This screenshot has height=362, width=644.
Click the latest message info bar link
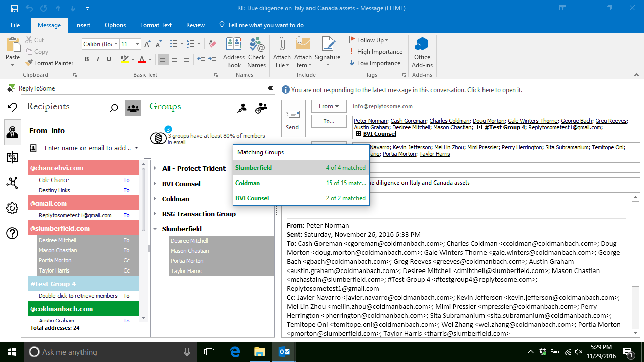407,90
